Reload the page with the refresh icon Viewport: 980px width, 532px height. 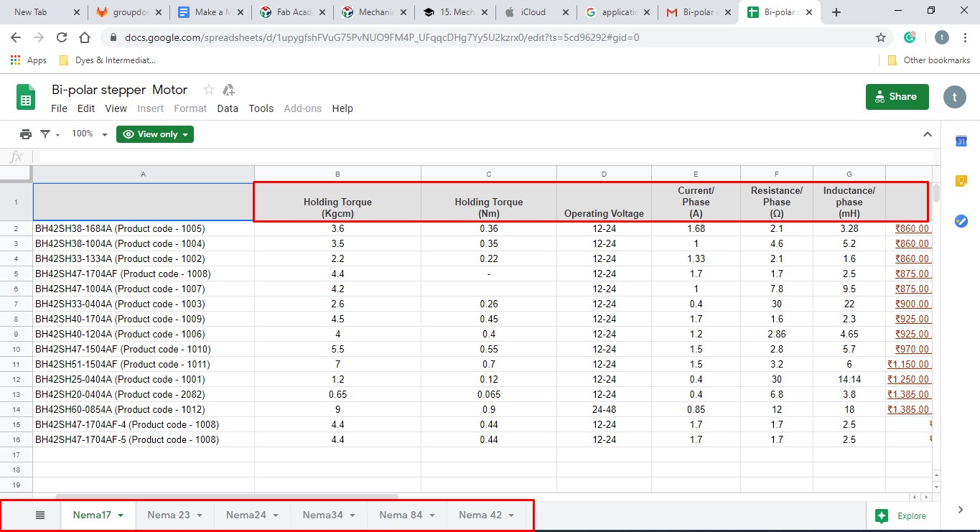click(x=62, y=37)
